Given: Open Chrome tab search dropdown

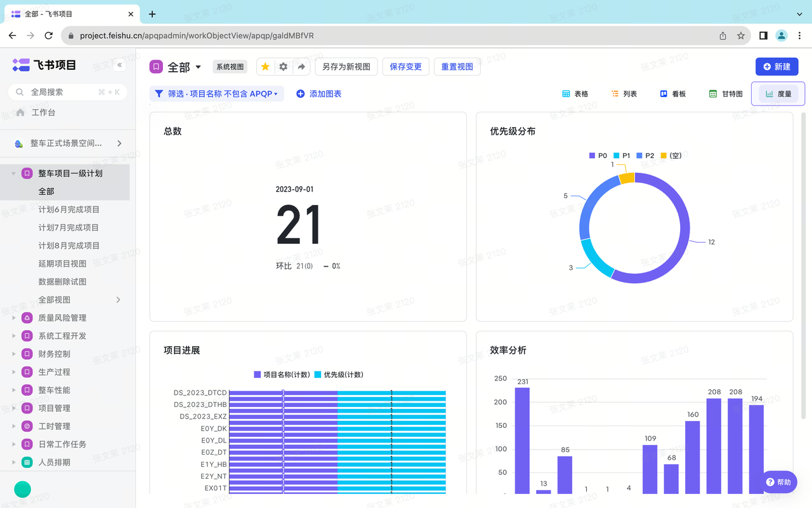Looking at the screenshot, I should (x=798, y=14).
